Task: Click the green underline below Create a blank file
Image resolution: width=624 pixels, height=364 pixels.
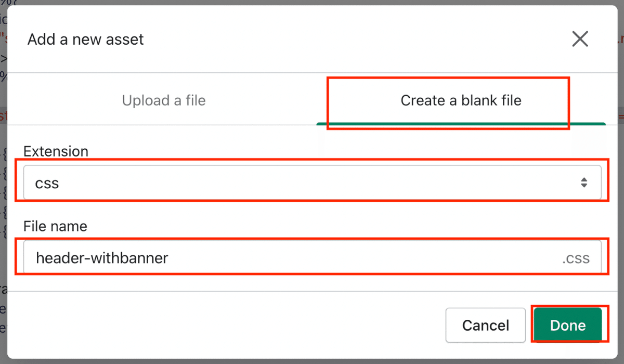Action: pyautogui.click(x=461, y=124)
